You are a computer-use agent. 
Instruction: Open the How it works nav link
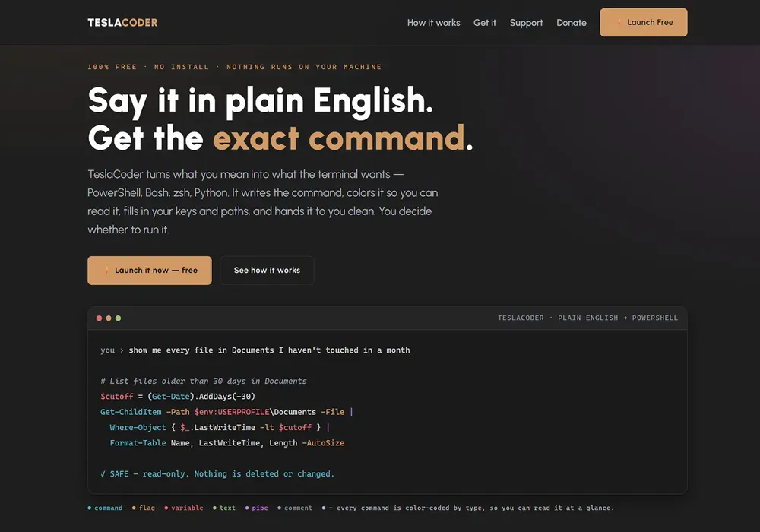point(433,23)
